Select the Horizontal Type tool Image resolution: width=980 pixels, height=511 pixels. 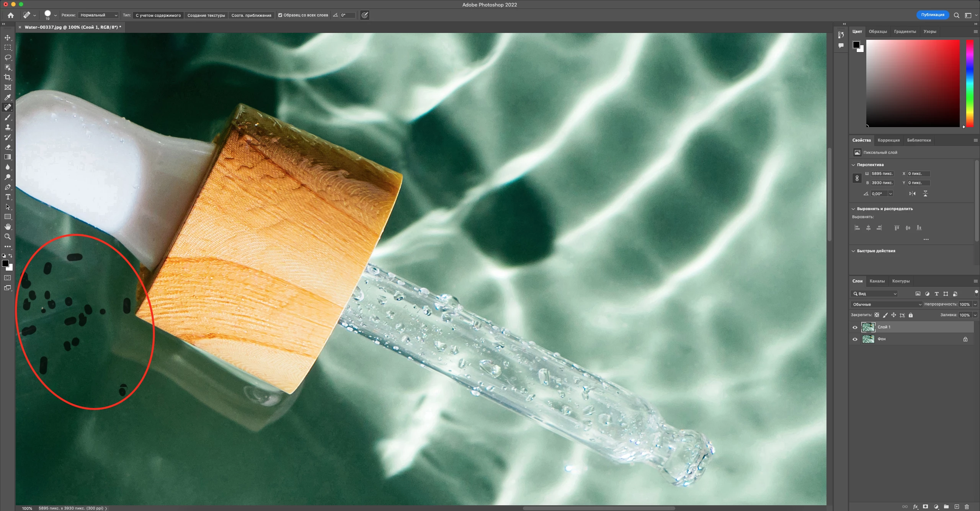(8, 197)
